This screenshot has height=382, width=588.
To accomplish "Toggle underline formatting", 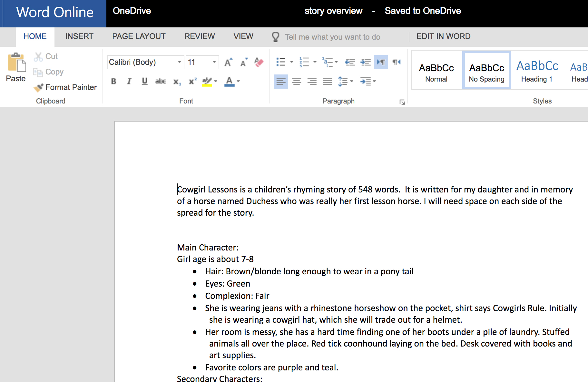I will [x=145, y=81].
